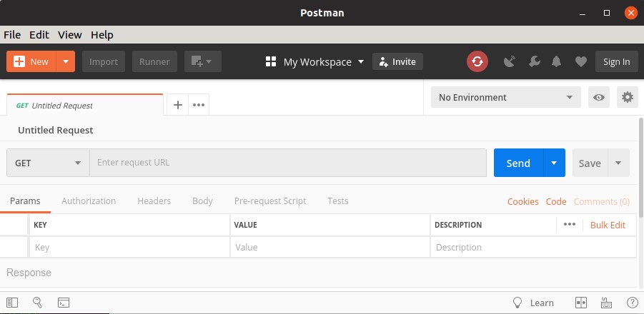Click the vertical scrollbar on the right
The width and height of the screenshot is (644, 314).
pyautogui.click(x=641, y=168)
